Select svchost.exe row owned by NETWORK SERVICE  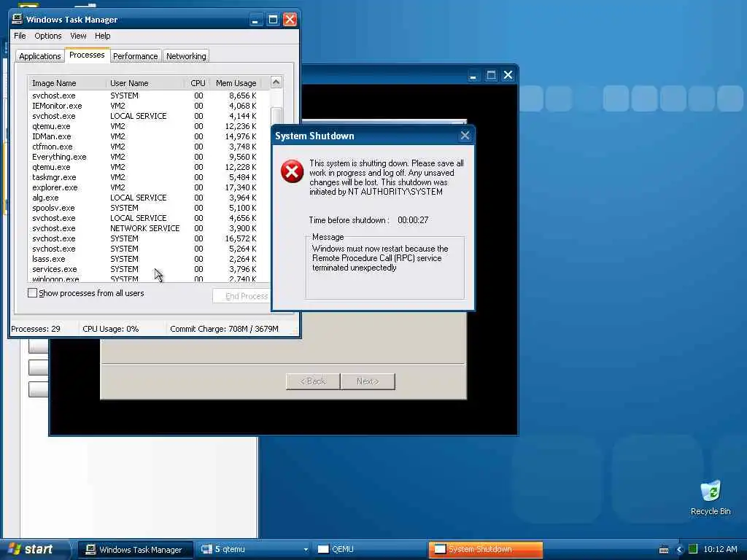click(x=149, y=228)
